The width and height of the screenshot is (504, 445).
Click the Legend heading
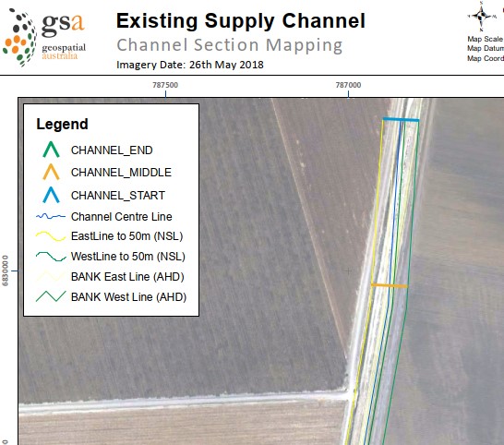(x=62, y=124)
